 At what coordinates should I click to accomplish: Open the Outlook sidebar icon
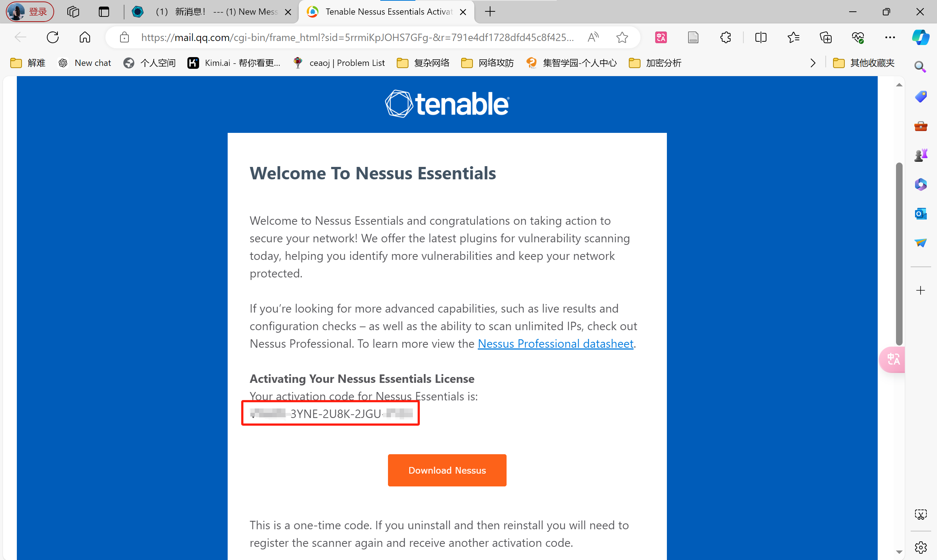(921, 214)
